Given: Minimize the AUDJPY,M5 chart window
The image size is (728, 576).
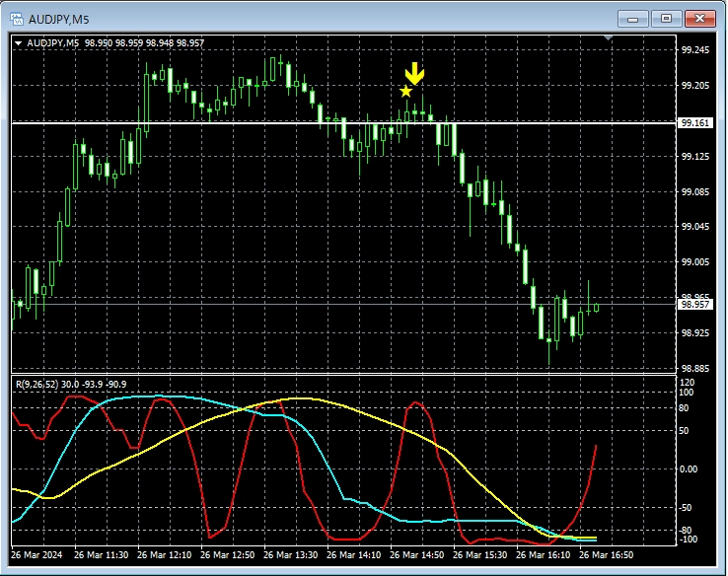Looking at the screenshot, I should [x=632, y=18].
